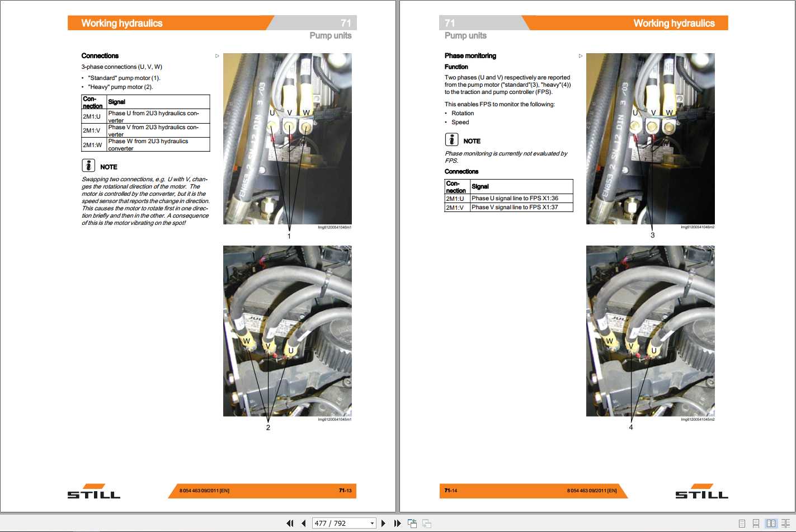Click the next view navigation icon
This screenshot has height=532, width=796.
pyautogui.click(x=426, y=524)
